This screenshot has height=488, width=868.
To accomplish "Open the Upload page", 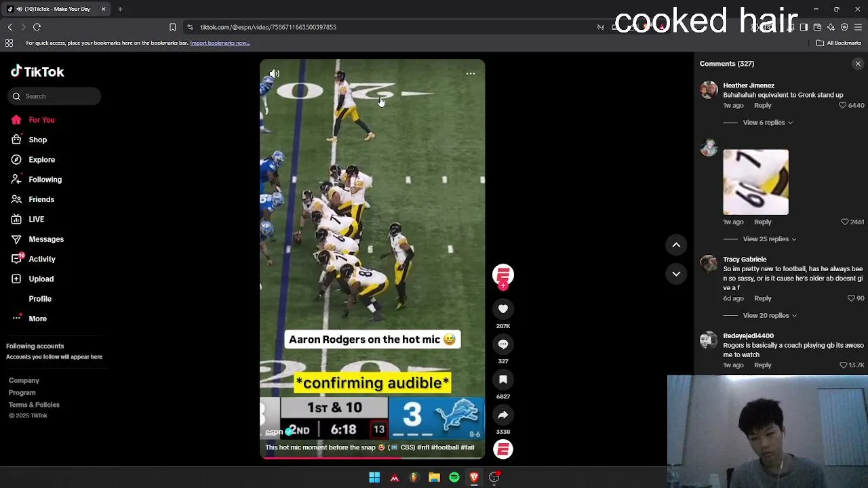I will [x=32, y=279].
